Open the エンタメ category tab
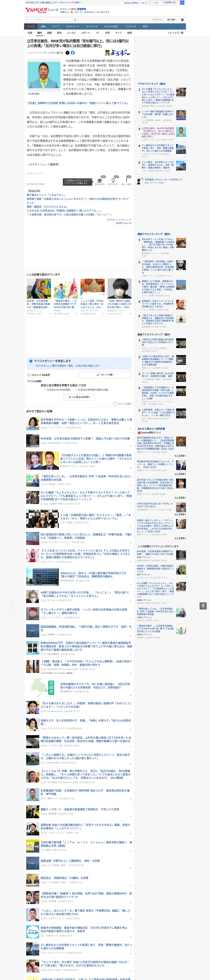Viewport: 210px width, 980px height. (x=71, y=33)
